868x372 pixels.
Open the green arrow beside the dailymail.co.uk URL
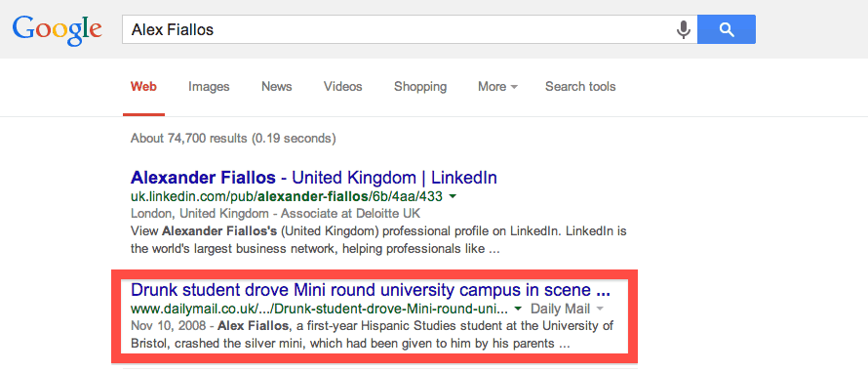pyautogui.click(x=518, y=309)
